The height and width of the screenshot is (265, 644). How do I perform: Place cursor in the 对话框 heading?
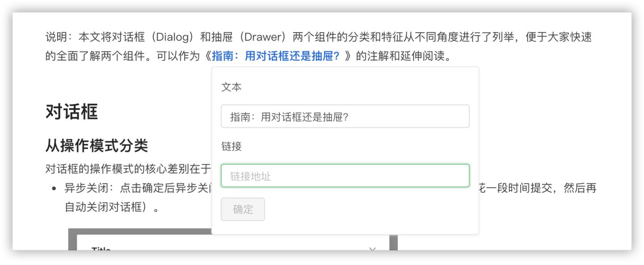point(72,111)
